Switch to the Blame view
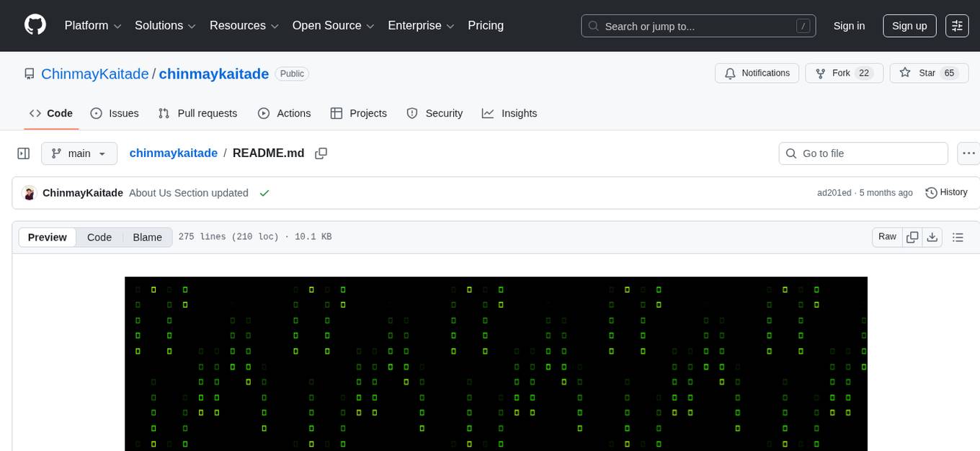 (x=147, y=237)
